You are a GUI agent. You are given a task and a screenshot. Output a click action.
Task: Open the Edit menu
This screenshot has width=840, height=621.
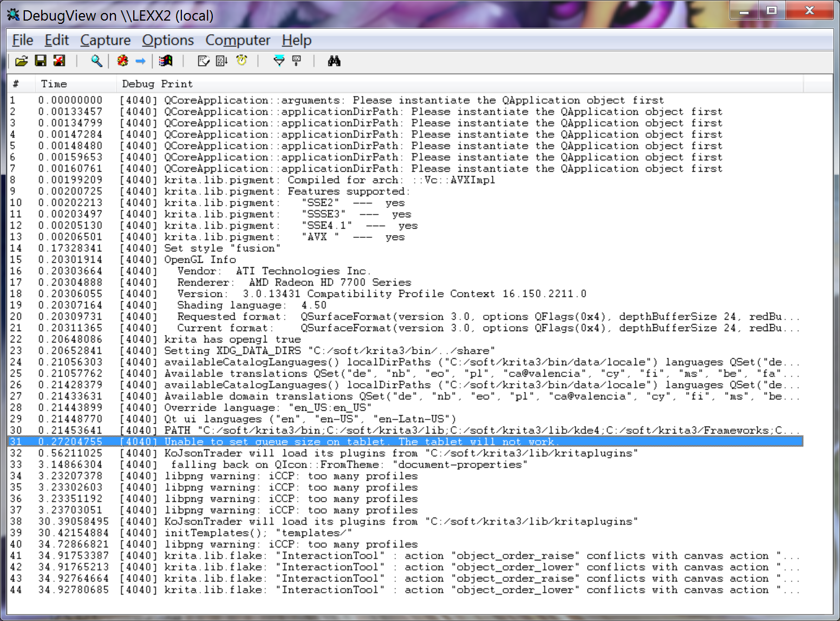pyautogui.click(x=57, y=40)
